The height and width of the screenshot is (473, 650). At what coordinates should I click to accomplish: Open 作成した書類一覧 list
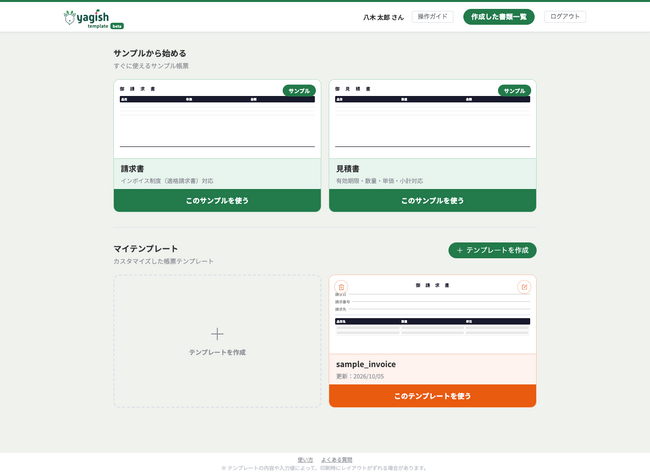[x=499, y=17]
